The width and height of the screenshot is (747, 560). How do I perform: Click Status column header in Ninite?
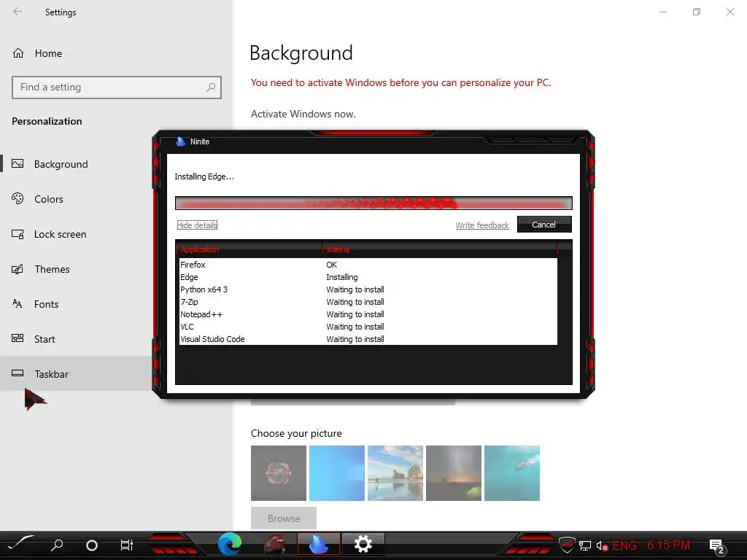click(x=439, y=249)
